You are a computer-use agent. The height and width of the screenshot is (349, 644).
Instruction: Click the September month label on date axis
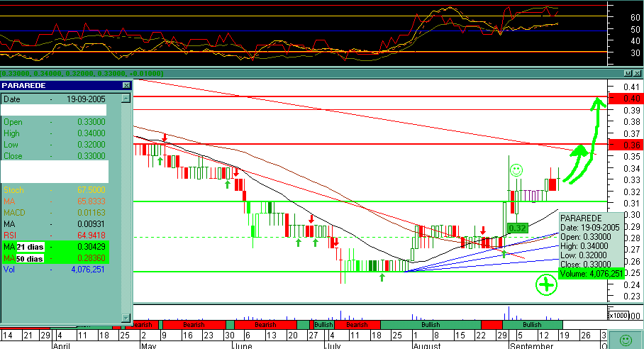[531, 345]
